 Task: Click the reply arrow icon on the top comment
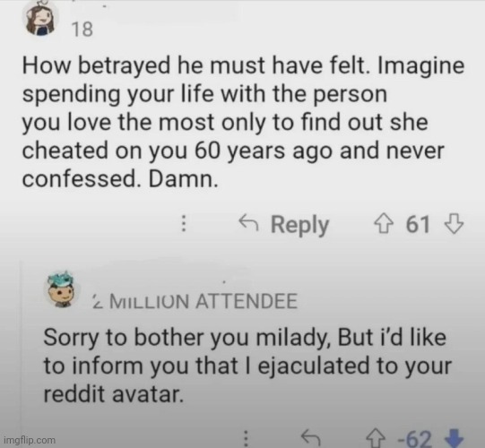[248, 221]
